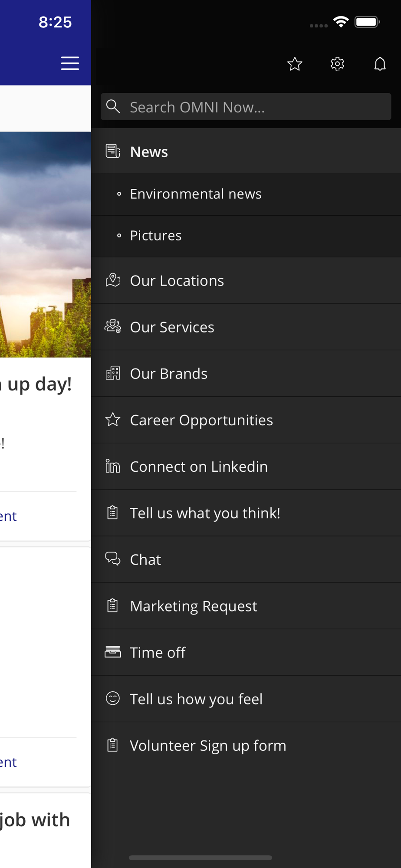401x868 pixels.
Task: Collapse the News menu section
Action: click(149, 152)
